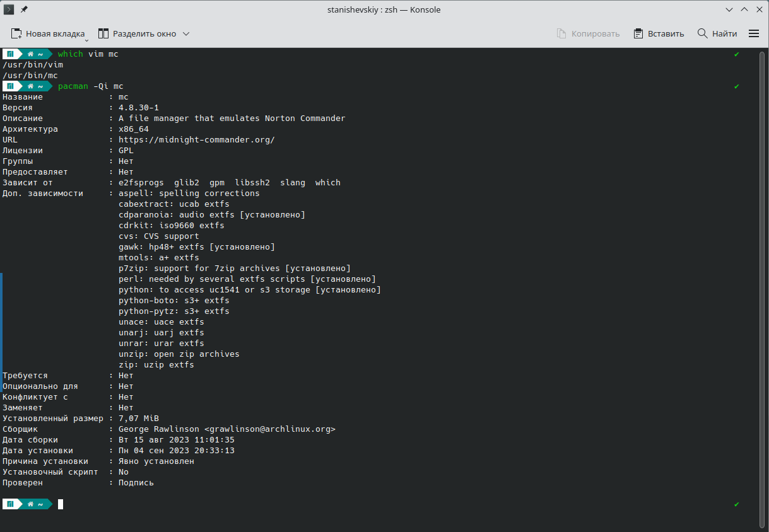
Task: Paste with the Вставить button
Action: 659,33
